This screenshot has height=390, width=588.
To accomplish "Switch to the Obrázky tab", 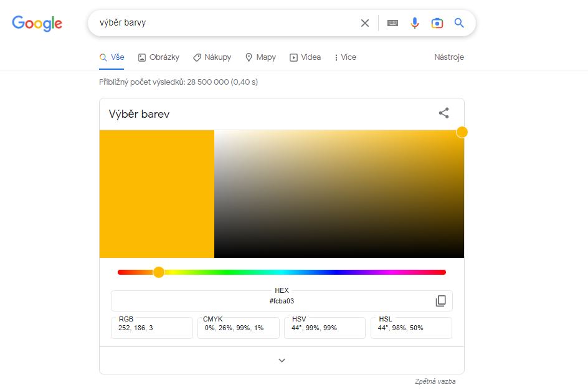I will [x=159, y=57].
